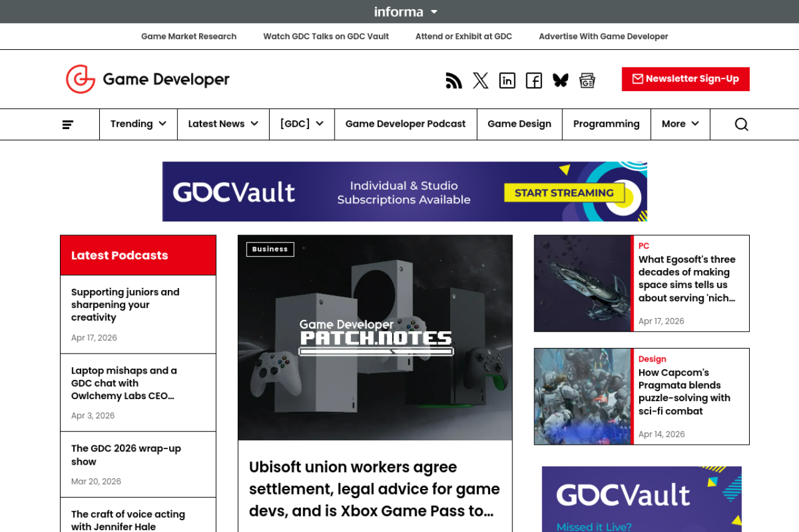Open Attend or Exhibit at GDC link
Image resolution: width=799 pixels, height=532 pixels.
tap(464, 37)
